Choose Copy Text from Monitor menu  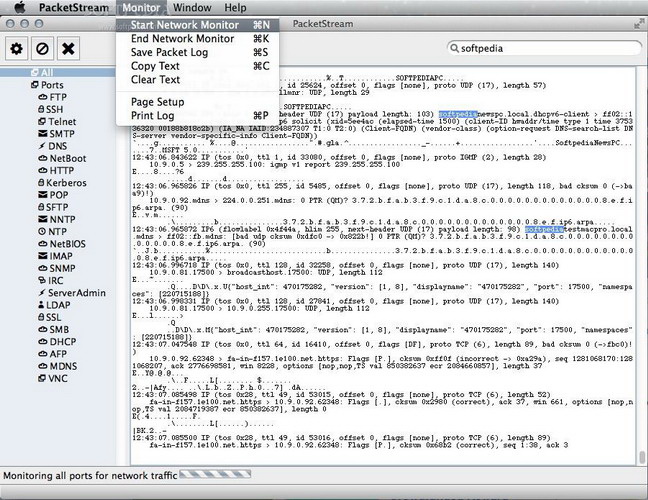[198, 66]
